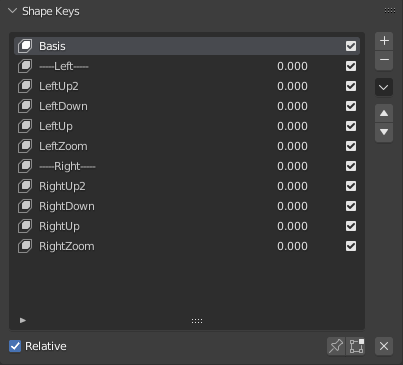The image size is (403, 365).
Task: Select the LeftUp shape key name
Action: coord(56,126)
